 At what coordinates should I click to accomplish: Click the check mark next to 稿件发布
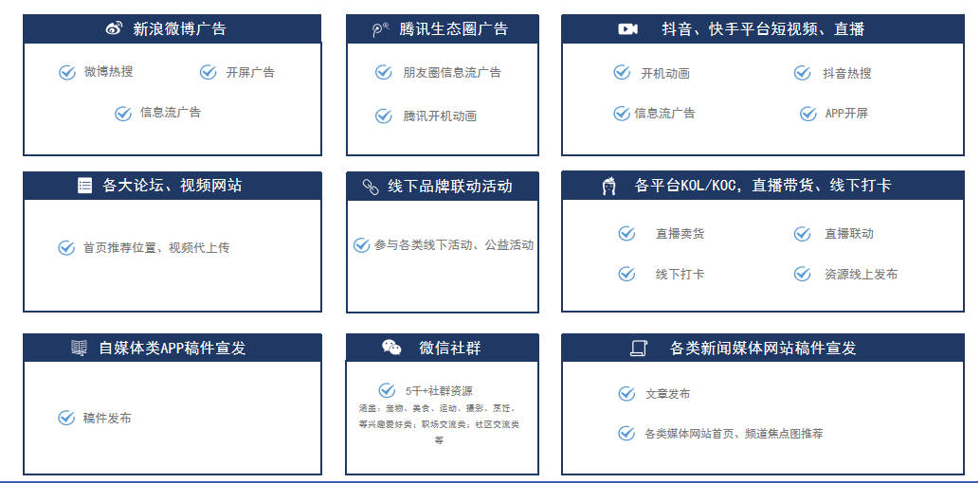(66, 418)
